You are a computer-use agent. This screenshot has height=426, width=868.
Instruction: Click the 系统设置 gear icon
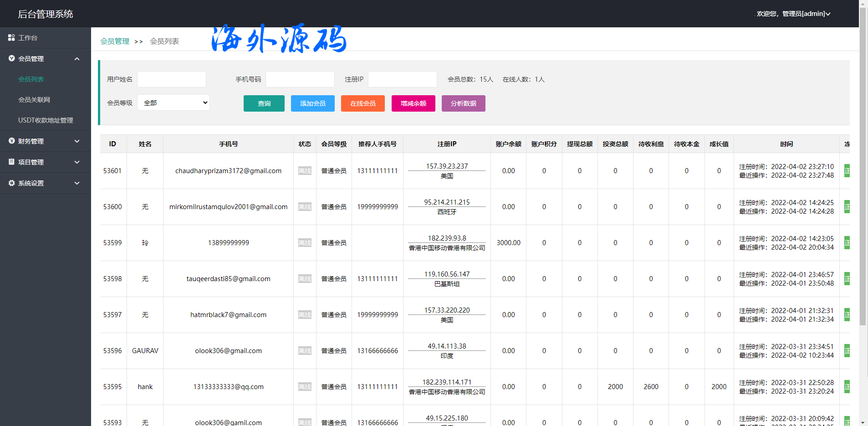coord(11,183)
